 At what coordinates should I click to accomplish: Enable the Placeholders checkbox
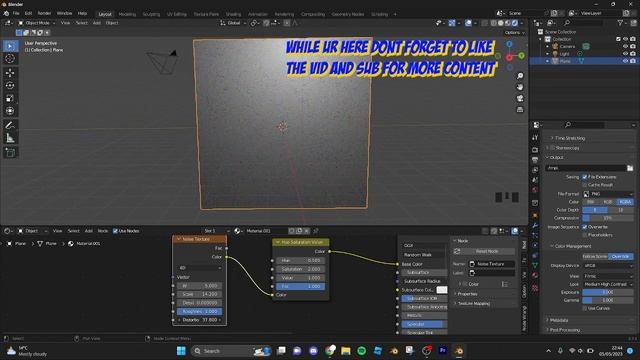coord(585,235)
